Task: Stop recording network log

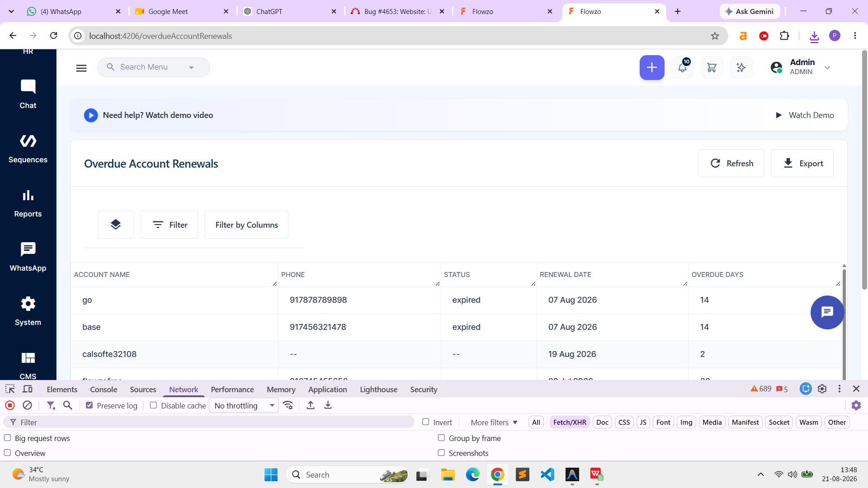Action: tap(10, 405)
